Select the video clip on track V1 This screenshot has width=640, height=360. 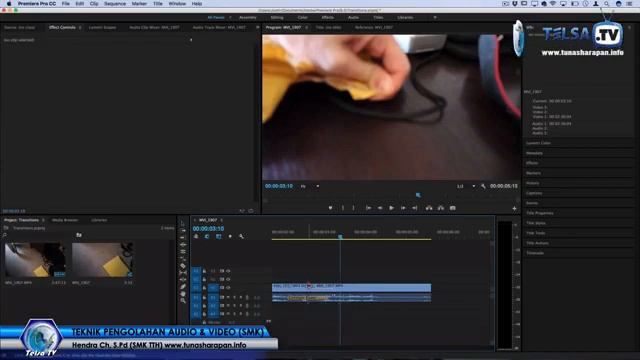coord(351,287)
